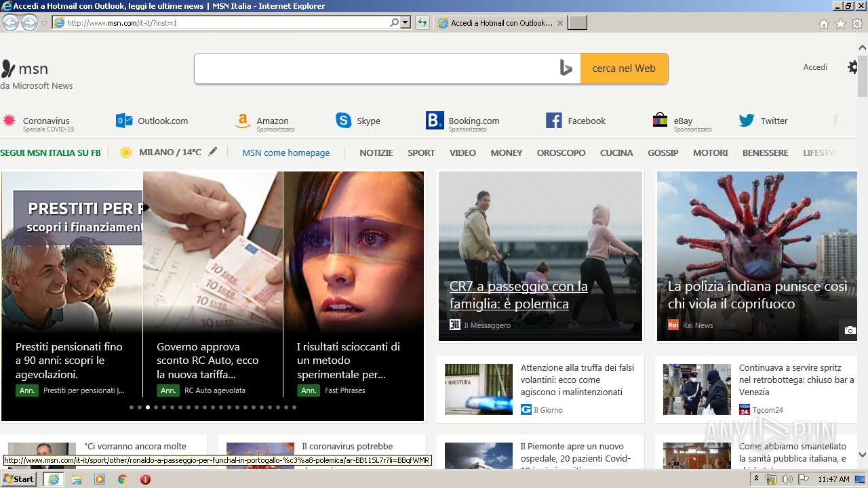Click the browser Back arrow button

[10, 22]
